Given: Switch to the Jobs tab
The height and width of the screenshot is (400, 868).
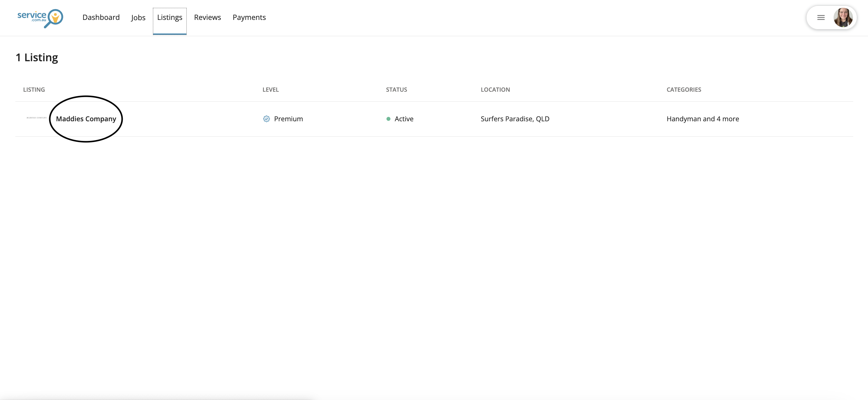Looking at the screenshot, I should [x=138, y=17].
